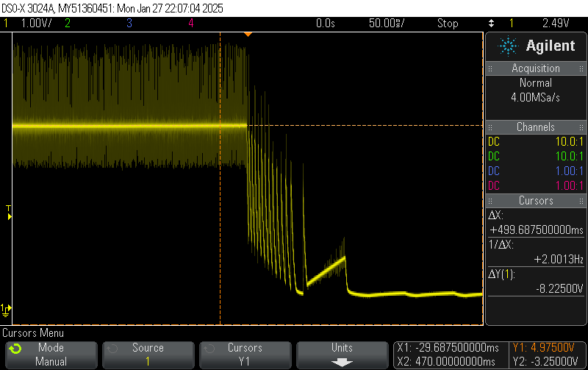588x370 pixels.
Task: Click the Stop run status
Action: tap(448, 24)
